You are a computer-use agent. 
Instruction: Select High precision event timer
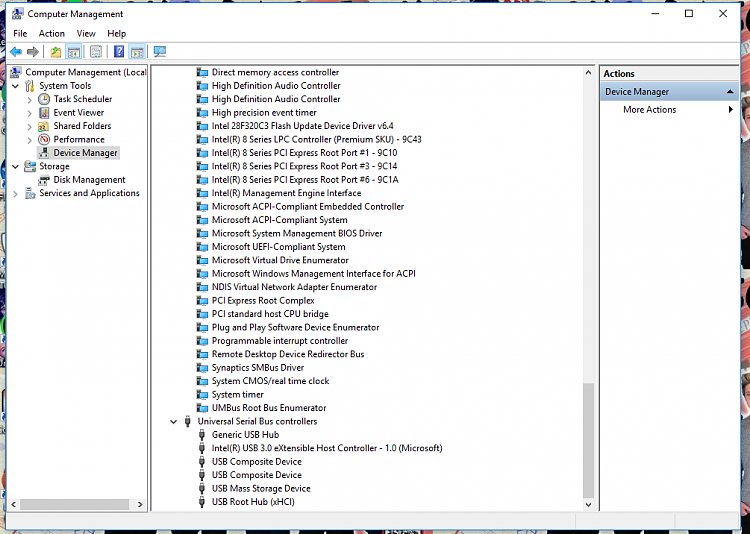click(x=264, y=112)
